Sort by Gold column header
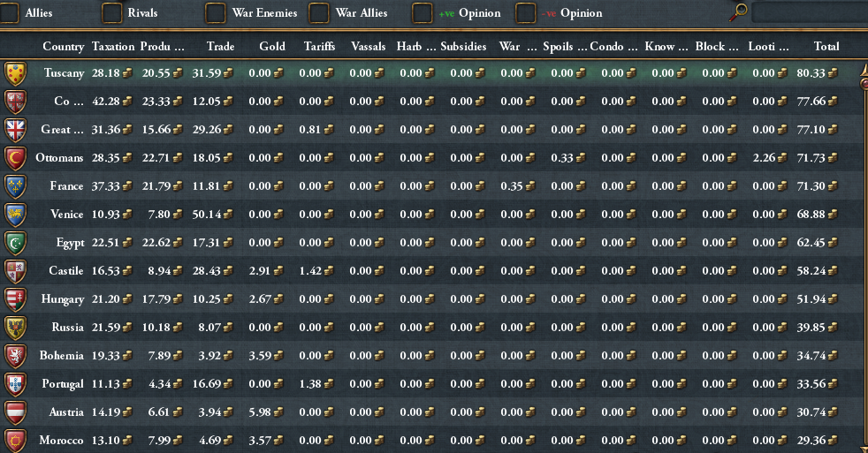Screen dimensions: 868x453 (x=272, y=47)
